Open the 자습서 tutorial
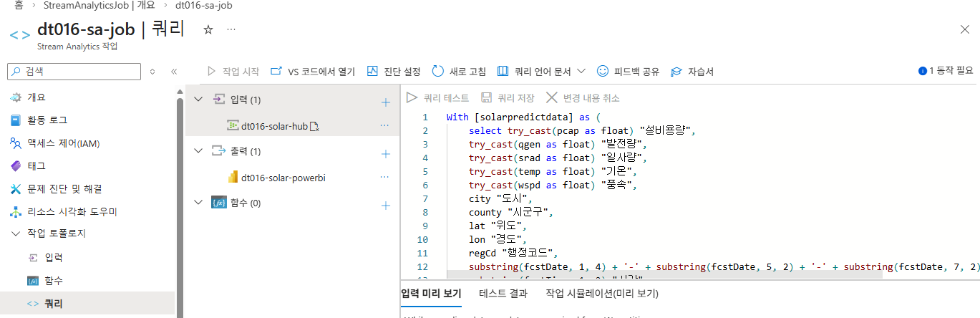 click(692, 72)
